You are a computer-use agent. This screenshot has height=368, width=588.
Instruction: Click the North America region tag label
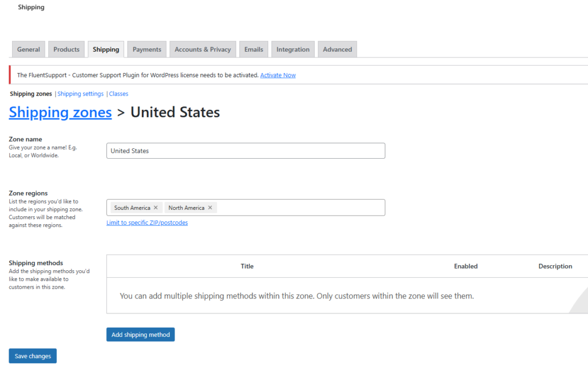pyautogui.click(x=187, y=208)
